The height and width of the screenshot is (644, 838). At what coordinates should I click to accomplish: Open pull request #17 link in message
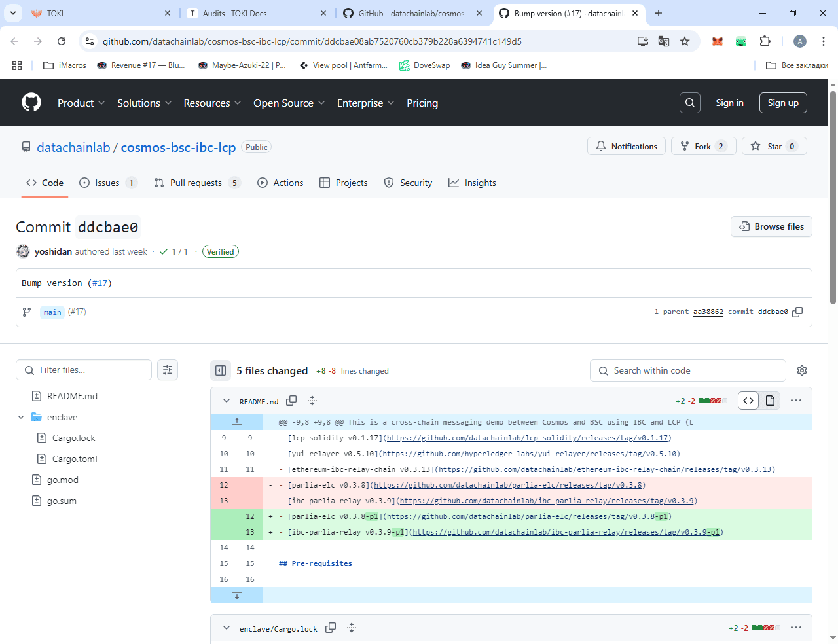(100, 283)
